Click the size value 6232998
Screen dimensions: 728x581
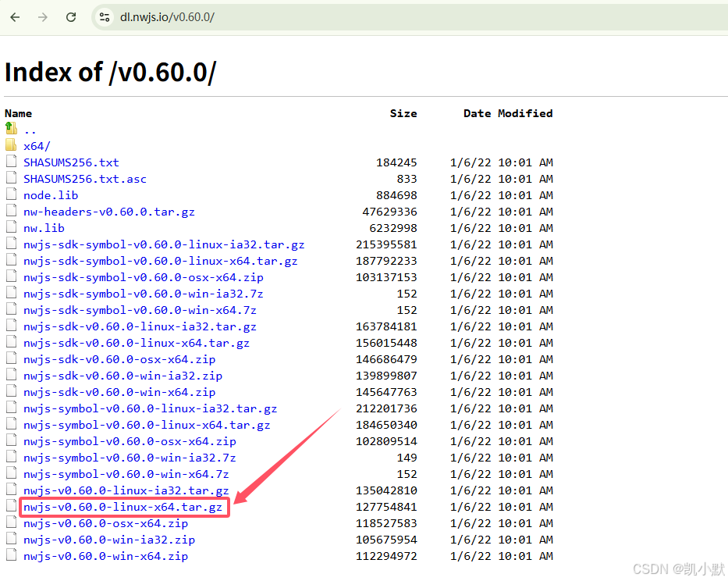(x=393, y=228)
